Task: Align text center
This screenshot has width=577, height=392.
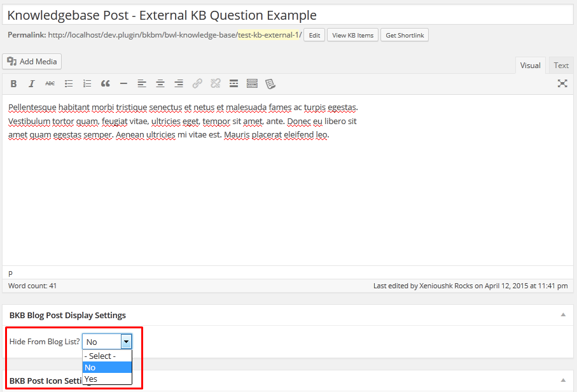Action: (160, 84)
